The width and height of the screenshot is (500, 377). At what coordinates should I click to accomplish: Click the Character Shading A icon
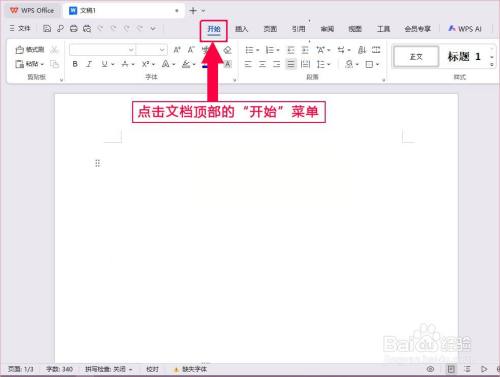(x=228, y=64)
